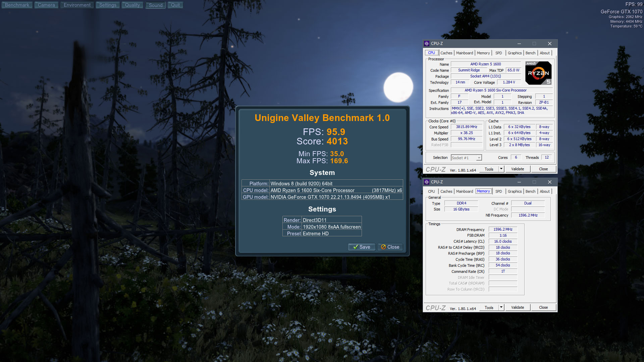
Task: Click the Level 3 cache value 2 x 8 MBytes
Action: [x=519, y=145]
